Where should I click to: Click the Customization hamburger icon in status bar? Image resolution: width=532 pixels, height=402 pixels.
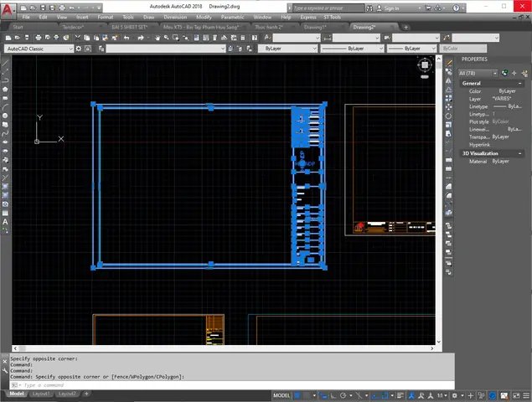[525, 395]
